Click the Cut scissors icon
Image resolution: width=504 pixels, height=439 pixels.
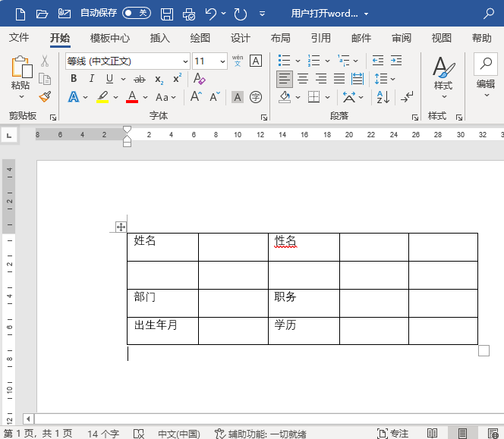(x=45, y=61)
